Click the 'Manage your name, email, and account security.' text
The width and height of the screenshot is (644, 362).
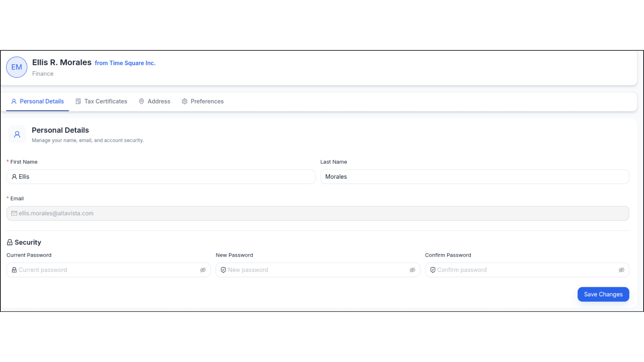[x=88, y=140]
